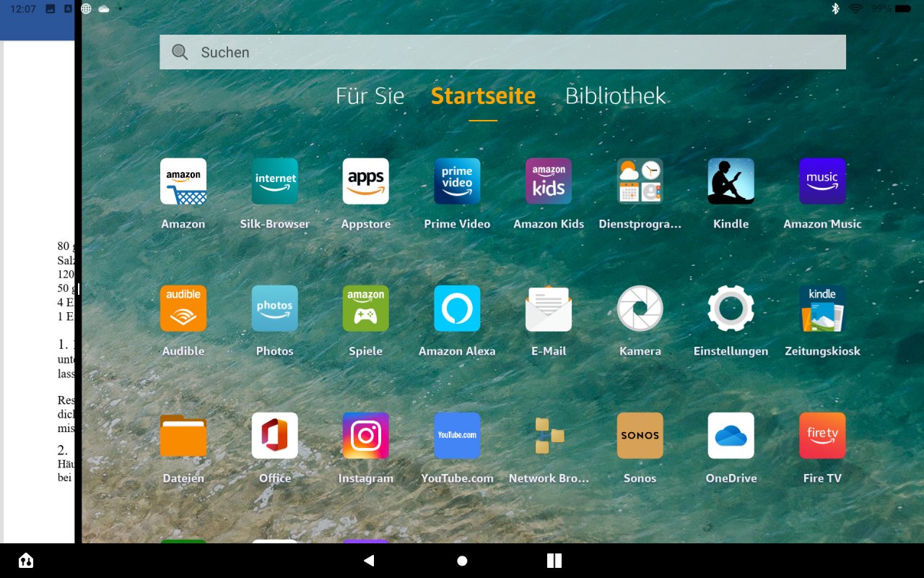Open the Appstore
Screen dimensions: 924x578
tap(366, 181)
